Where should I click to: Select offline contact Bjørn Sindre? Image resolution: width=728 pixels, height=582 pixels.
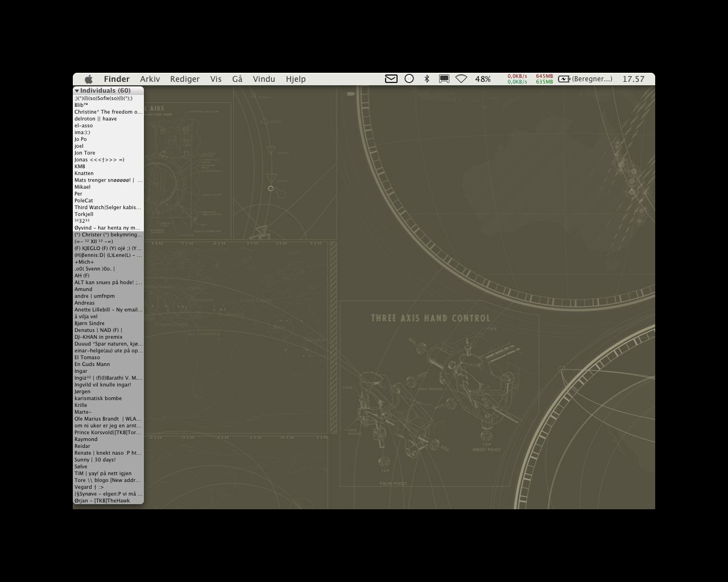[x=108, y=323]
